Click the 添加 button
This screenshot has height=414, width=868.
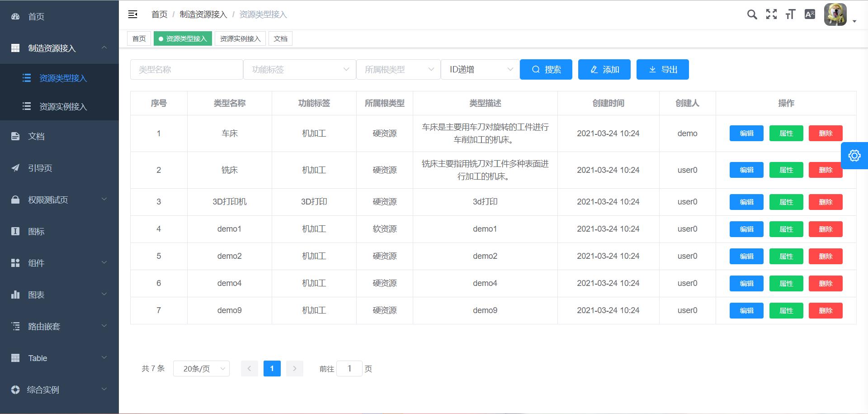(604, 70)
